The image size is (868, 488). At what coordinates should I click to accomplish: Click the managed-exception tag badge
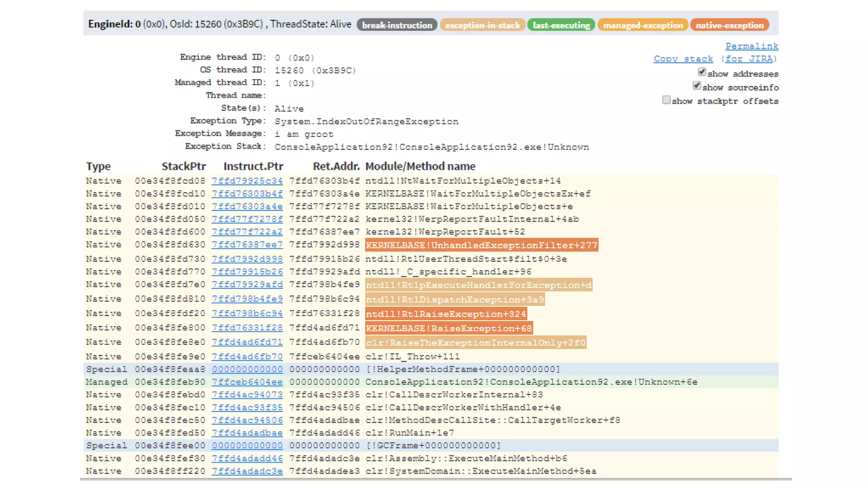(x=643, y=25)
